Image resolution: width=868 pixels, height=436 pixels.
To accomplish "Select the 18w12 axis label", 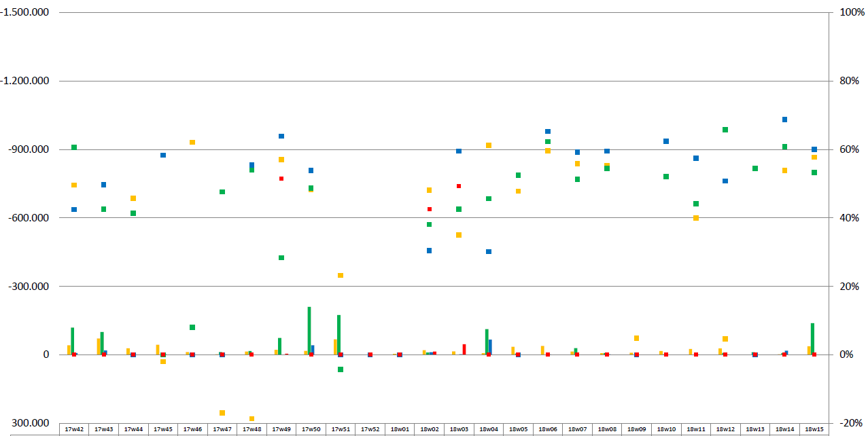I will [725, 429].
